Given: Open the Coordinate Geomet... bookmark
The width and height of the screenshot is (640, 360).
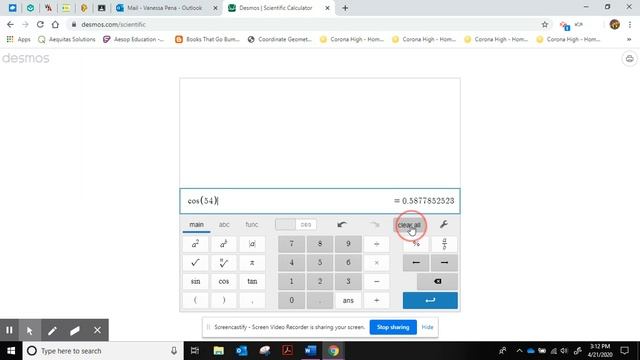Looking at the screenshot, I should pyautogui.click(x=280, y=39).
